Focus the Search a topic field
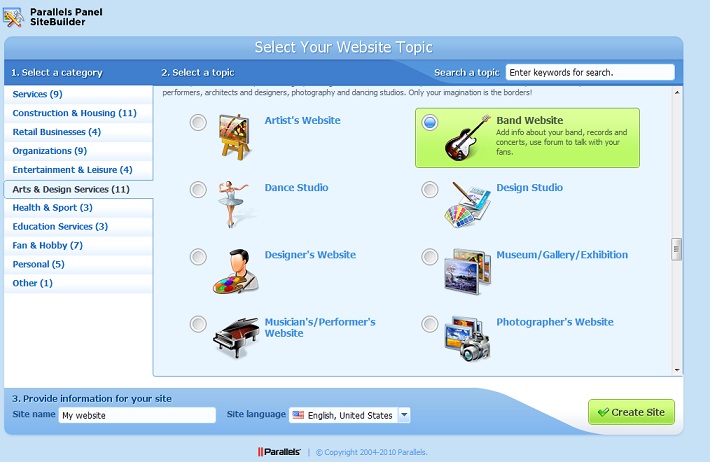 590,72
